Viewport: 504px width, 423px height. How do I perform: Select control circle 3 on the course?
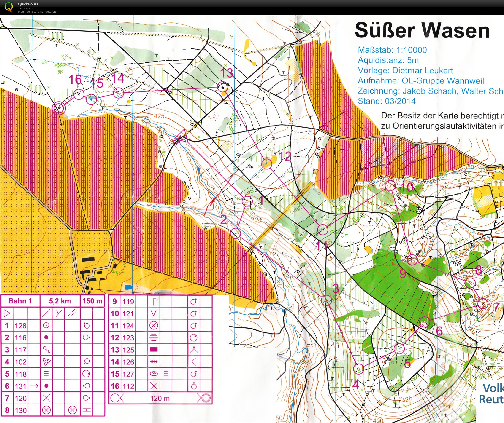click(326, 300)
